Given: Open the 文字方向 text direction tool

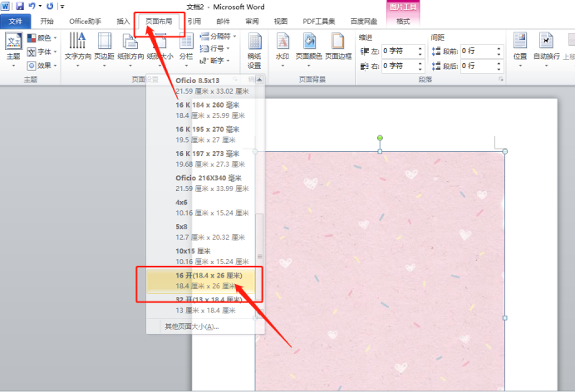Looking at the screenshot, I should pos(77,47).
